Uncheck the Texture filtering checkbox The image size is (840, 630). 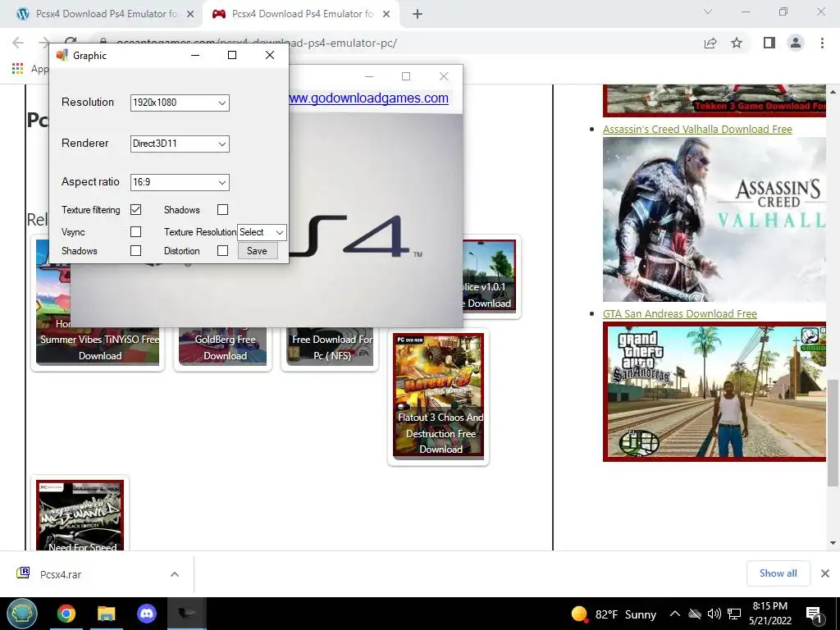pos(136,209)
